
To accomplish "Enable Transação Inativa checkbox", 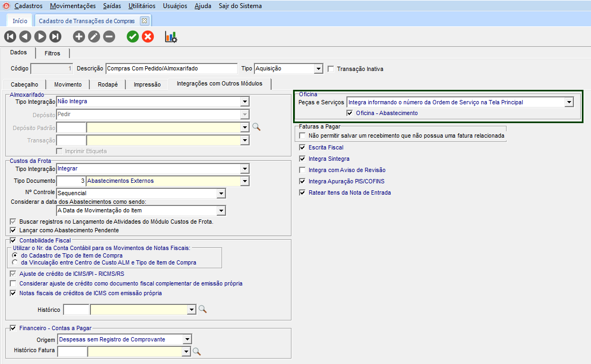I will (x=331, y=69).
